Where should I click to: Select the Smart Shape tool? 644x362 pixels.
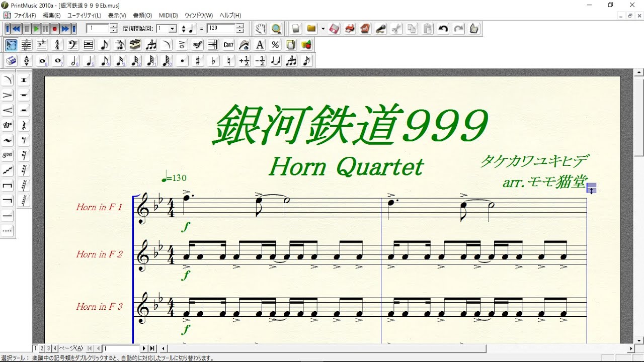167,45
